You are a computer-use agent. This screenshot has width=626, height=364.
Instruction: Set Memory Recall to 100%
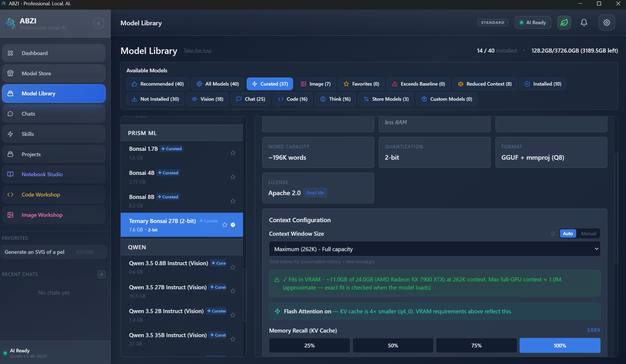click(560, 345)
